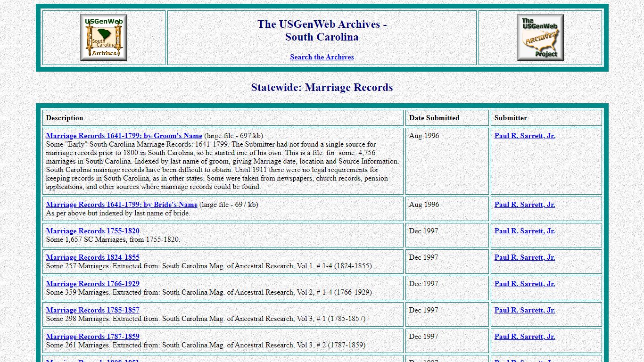This screenshot has width=644, height=362.
Task: Open the Search the Archives link
Action: click(x=322, y=57)
